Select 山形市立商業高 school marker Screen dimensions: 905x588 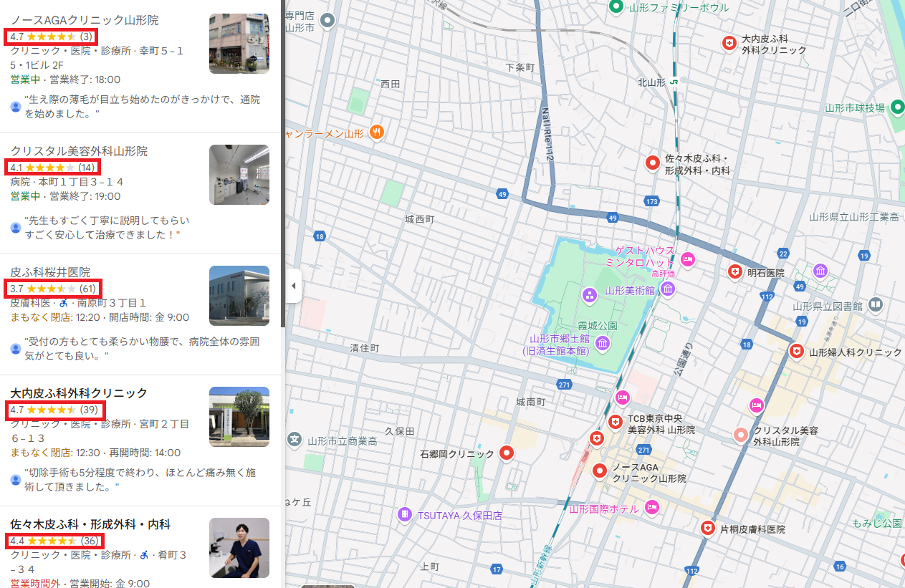click(x=294, y=439)
